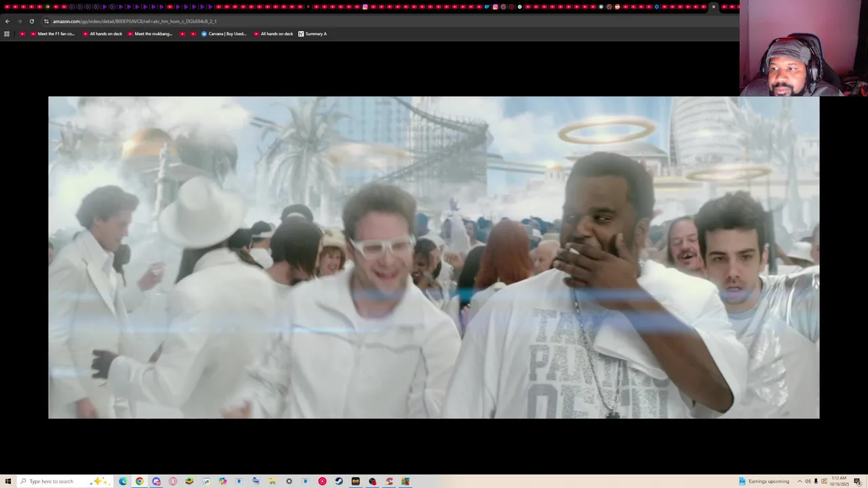Open the volume speaker icon in the tray
The height and width of the screenshot is (488, 868).
(x=808, y=481)
